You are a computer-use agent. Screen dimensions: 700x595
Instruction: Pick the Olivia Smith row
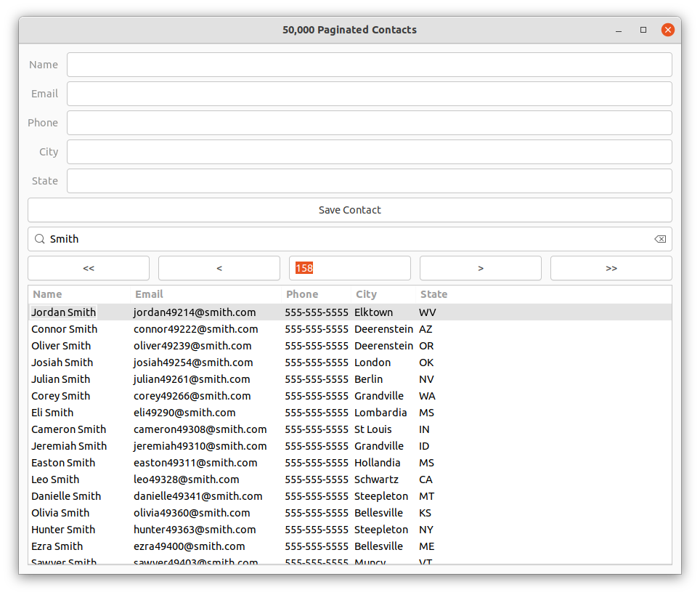[x=350, y=513]
